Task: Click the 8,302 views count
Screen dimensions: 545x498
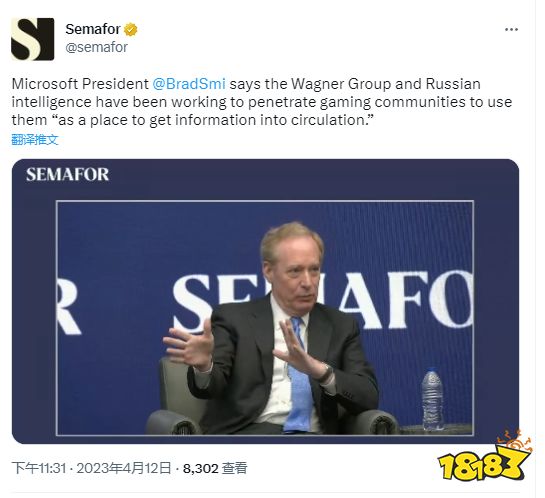Action: [200, 468]
